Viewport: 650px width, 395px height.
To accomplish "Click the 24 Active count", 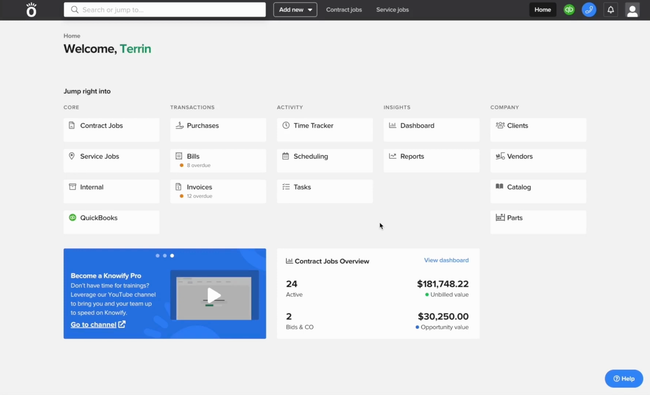I will tap(291, 284).
